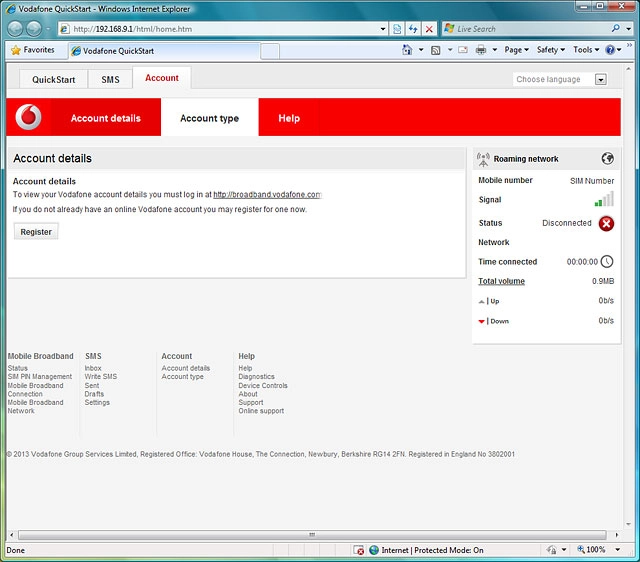
Task: Open the Account details sub-tab in red bar
Action: click(105, 118)
